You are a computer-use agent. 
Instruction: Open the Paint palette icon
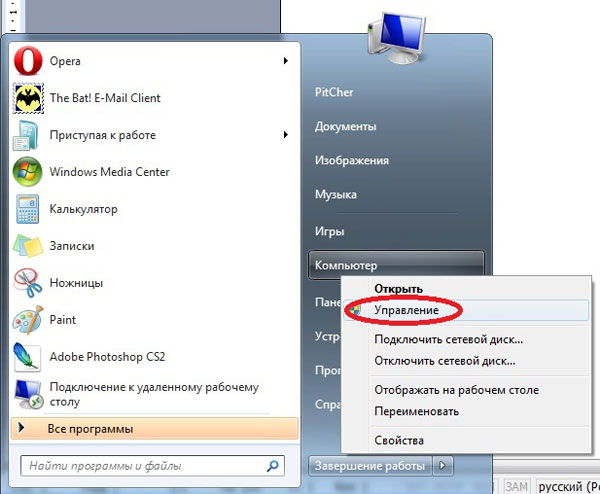pyautogui.click(x=28, y=320)
